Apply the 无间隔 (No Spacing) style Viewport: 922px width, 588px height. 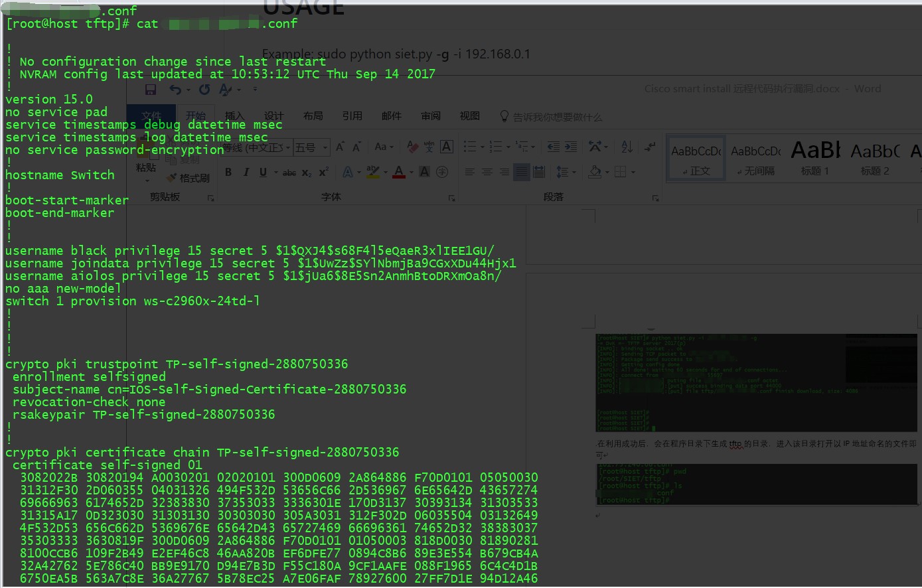755,158
